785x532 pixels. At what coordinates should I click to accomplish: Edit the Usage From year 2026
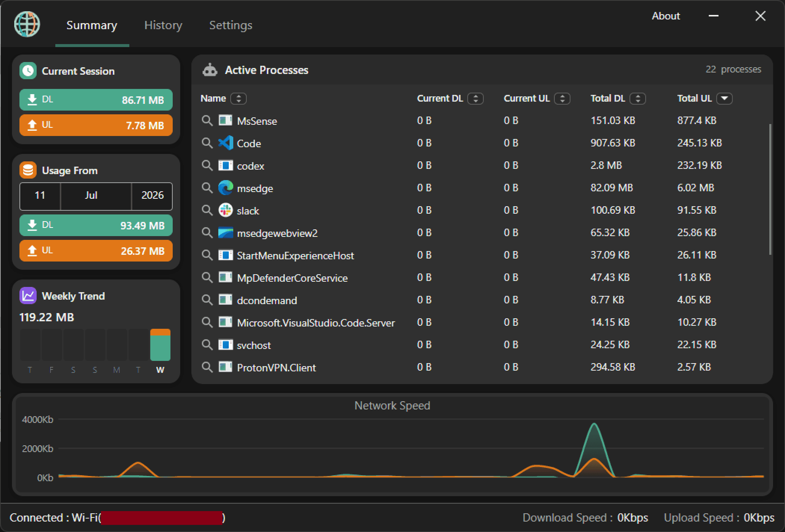tap(152, 196)
